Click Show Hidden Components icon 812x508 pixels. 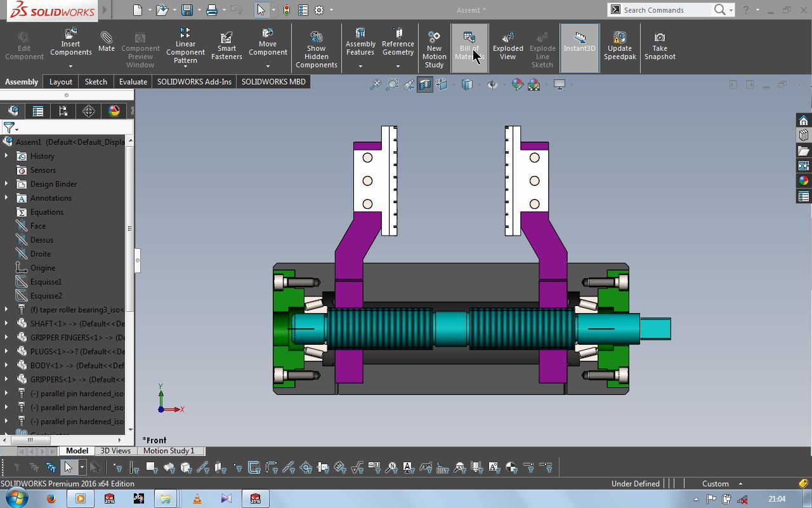[x=316, y=50]
